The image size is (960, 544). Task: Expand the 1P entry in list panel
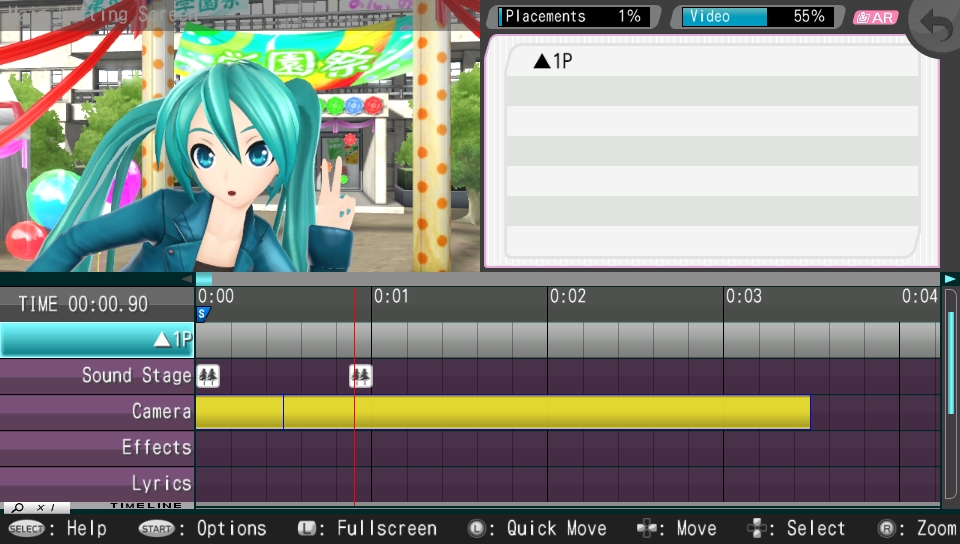[x=553, y=61]
